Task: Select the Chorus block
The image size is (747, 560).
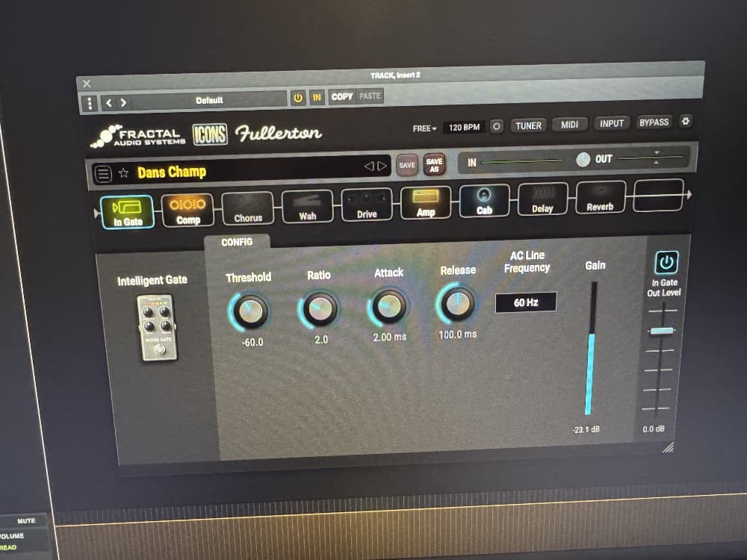Action: click(x=248, y=208)
